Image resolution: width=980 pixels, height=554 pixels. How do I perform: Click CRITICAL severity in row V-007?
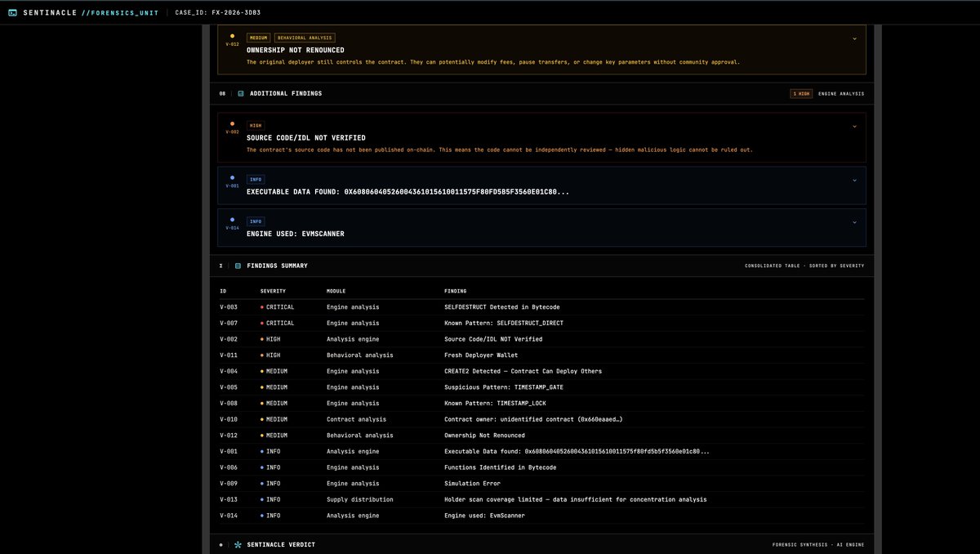click(x=278, y=323)
